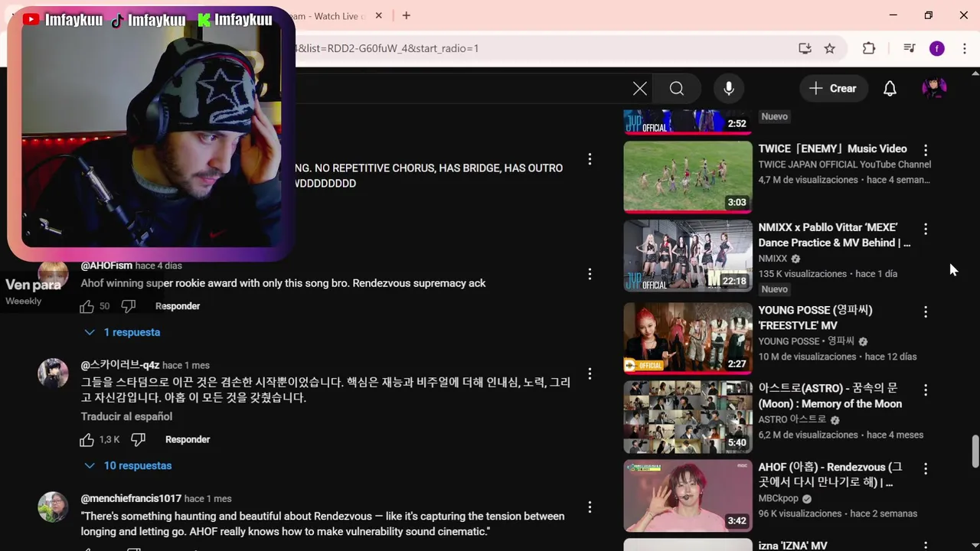Screen dimensions: 980x551
Task: Open YOUNG POSSE FREESTYLE MV thumbnail
Action: pyautogui.click(x=688, y=337)
